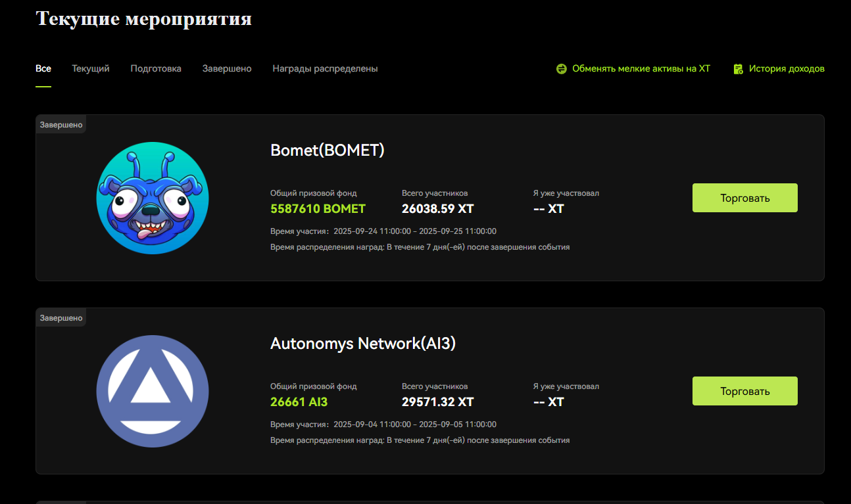Open the Подготовка tab
This screenshot has height=504, width=851.
coord(156,68)
